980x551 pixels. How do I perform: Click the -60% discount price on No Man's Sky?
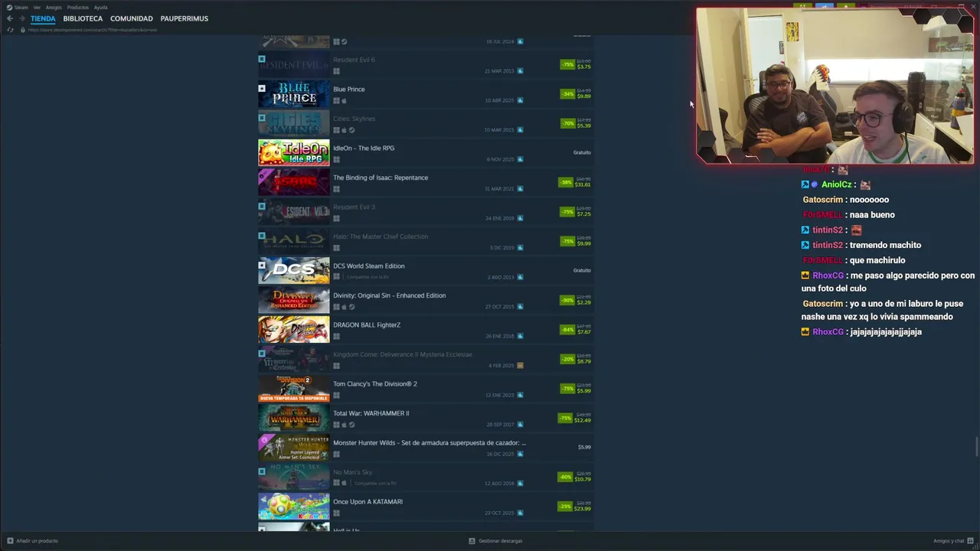[576, 477]
